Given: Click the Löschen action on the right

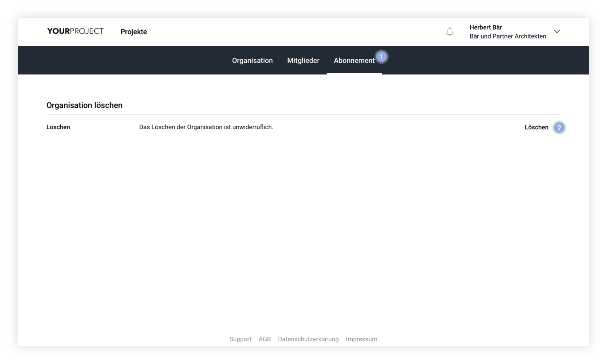Looking at the screenshot, I should [537, 127].
